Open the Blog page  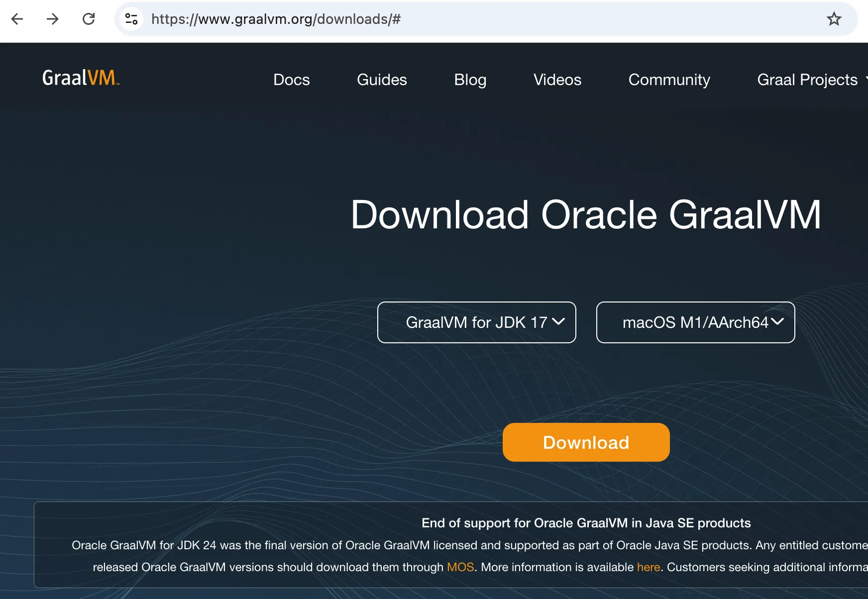[470, 80]
